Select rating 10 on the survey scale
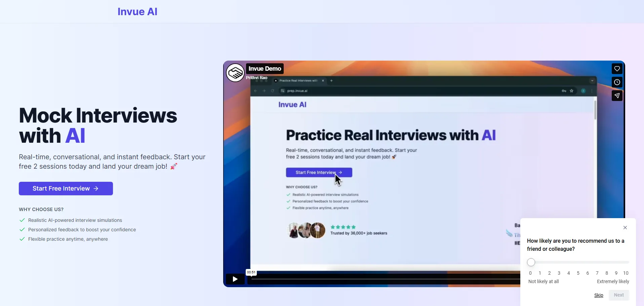 626,273
